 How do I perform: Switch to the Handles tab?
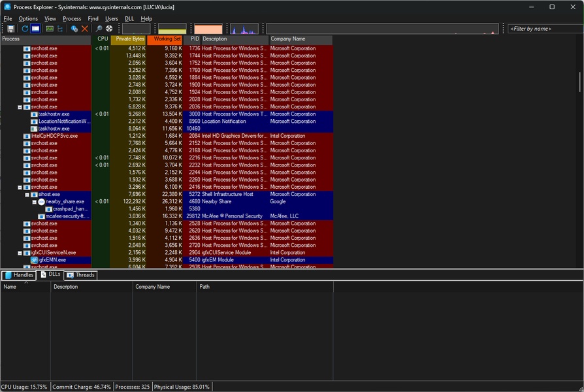19,275
